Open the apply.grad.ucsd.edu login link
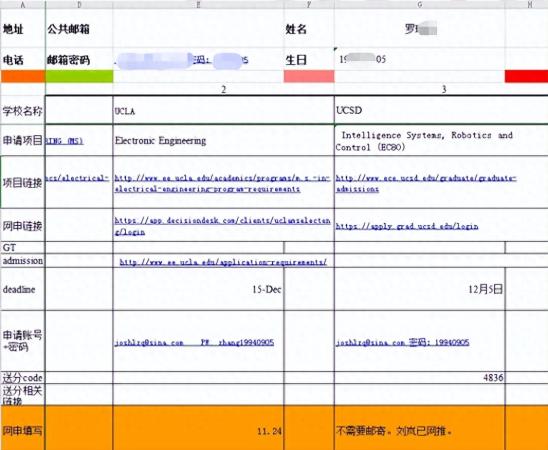Viewport: 548px width, 450px height. [407, 226]
